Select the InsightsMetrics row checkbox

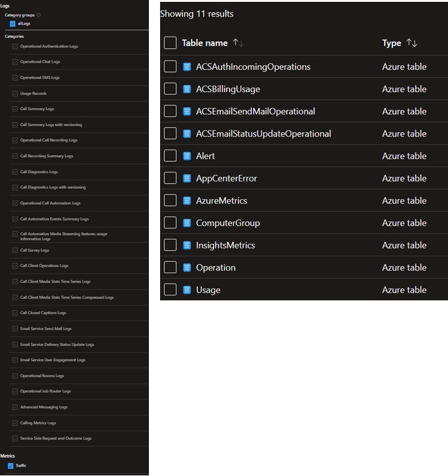pos(170,245)
